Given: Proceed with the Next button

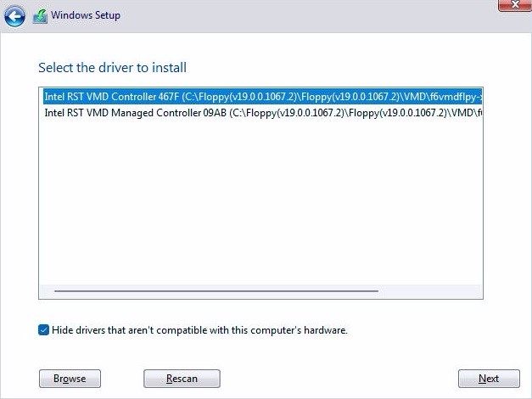Looking at the screenshot, I should point(488,379).
